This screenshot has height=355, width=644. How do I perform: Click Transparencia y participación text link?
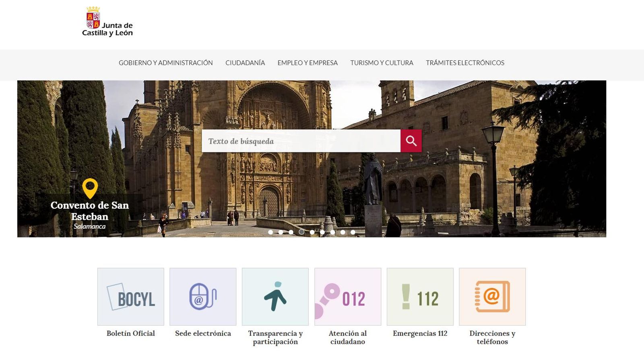275,337
